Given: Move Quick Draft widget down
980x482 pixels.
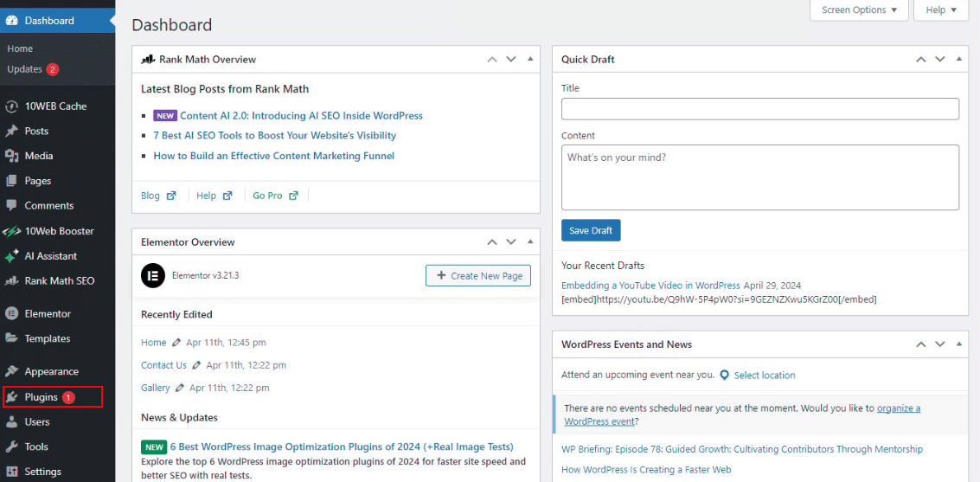Looking at the screenshot, I should [x=940, y=60].
